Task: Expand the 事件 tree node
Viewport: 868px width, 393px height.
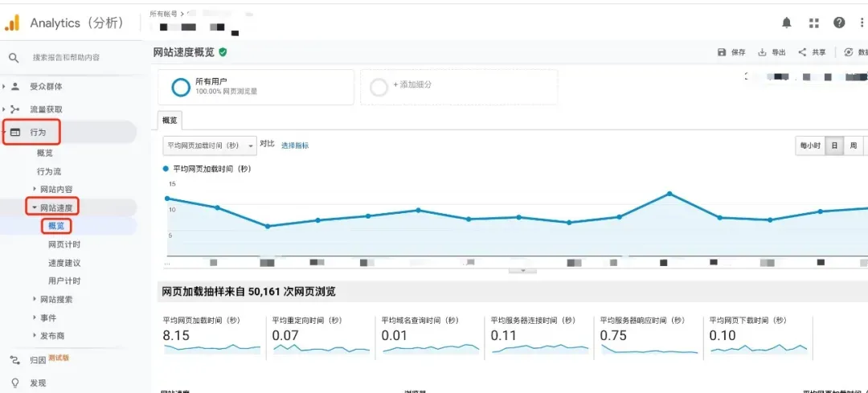Action: click(x=35, y=317)
